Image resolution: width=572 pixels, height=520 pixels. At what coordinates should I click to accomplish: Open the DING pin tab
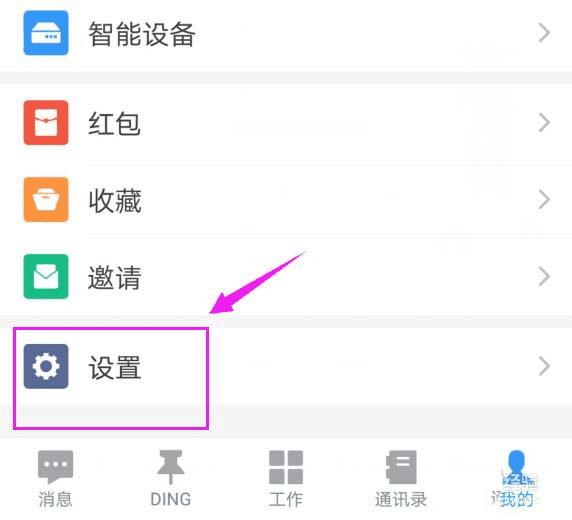tap(171, 479)
